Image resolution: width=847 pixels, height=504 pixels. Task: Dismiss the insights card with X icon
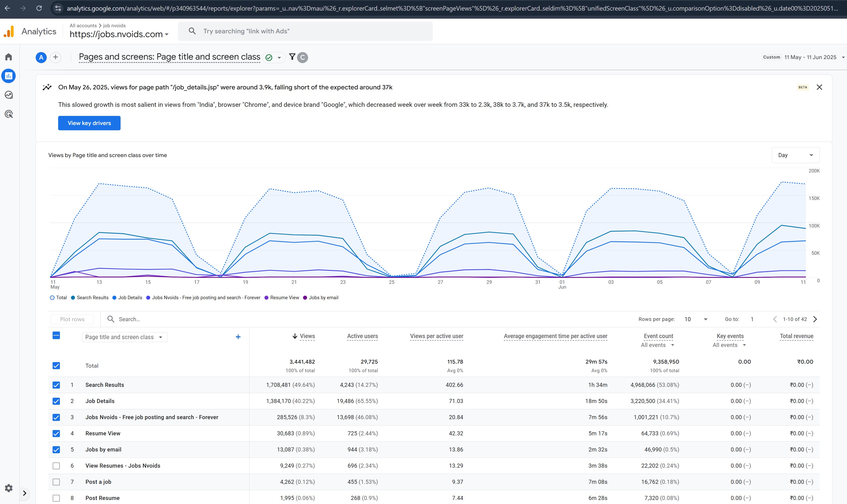pyautogui.click(x=819, y=87)
